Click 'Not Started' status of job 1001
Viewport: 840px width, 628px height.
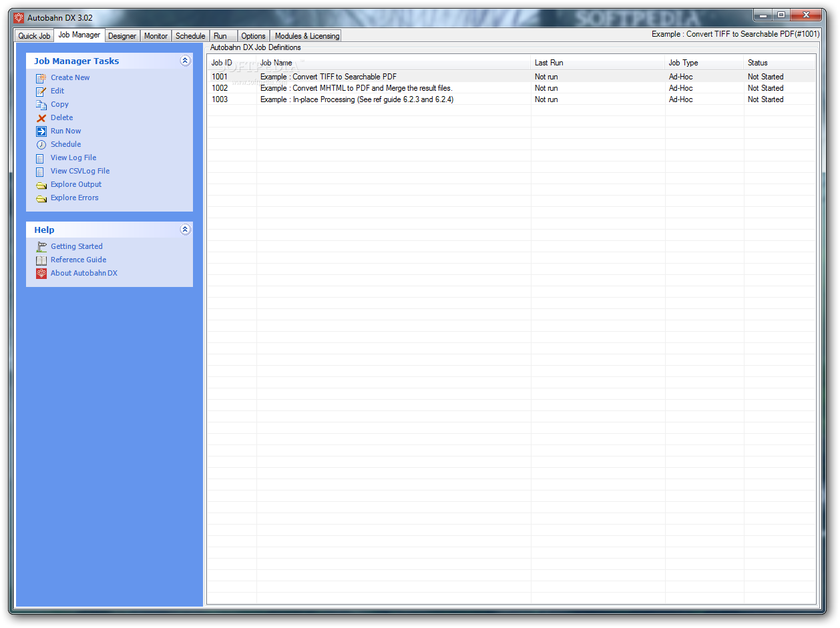(x=766, y=77)
